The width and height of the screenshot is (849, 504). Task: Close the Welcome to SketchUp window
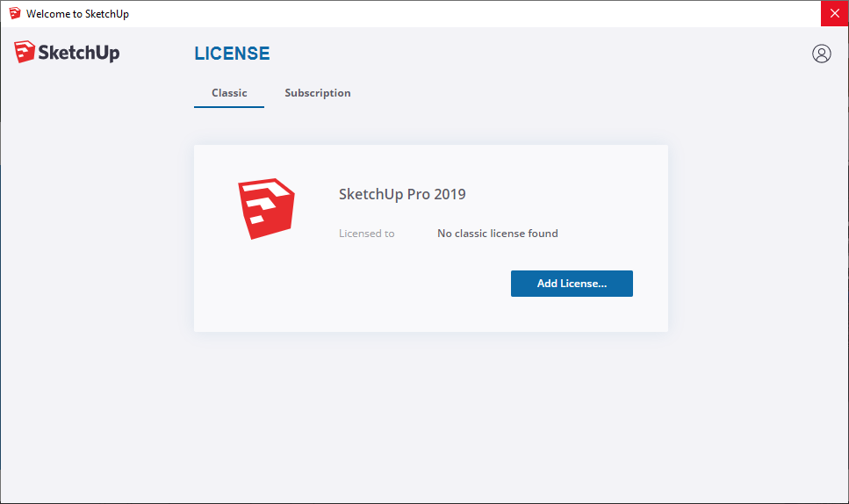pyautogui.click(x=834, y=13)
